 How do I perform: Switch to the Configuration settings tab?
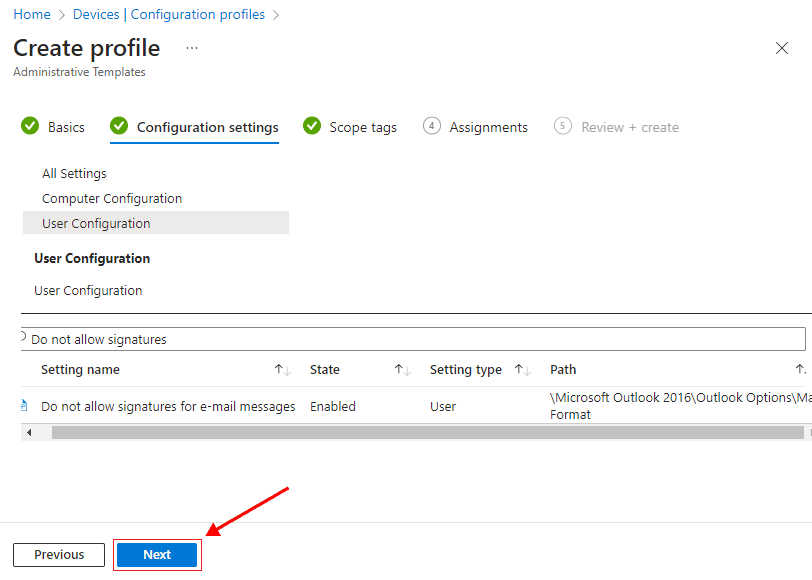point(207,127)
